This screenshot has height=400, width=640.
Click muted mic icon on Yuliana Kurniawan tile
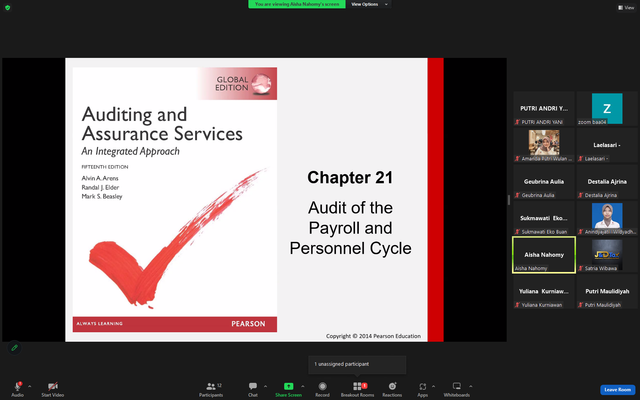(x=517, y=305)
